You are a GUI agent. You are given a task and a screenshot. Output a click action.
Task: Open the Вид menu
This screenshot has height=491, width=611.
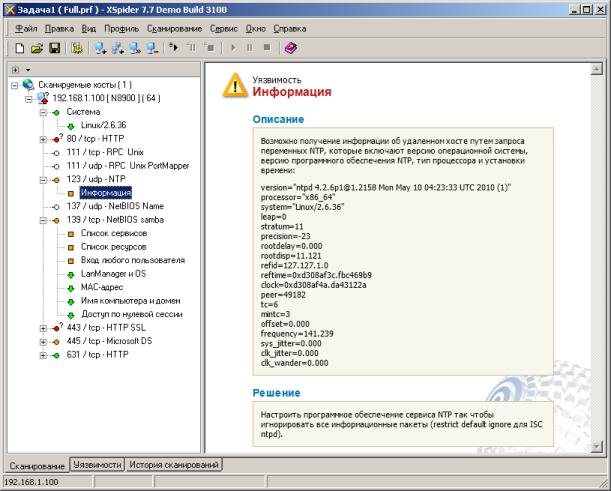click(x=88, y=28)
